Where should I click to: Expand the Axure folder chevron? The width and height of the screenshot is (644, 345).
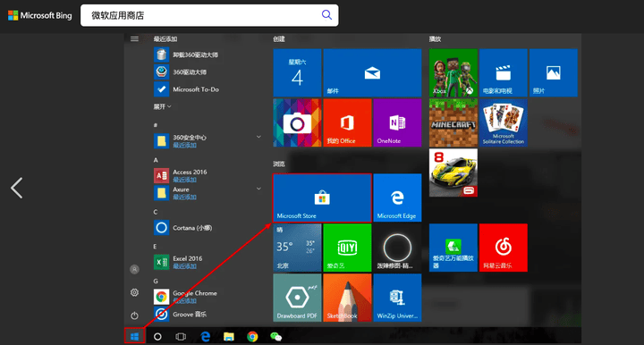pos(258,189)
